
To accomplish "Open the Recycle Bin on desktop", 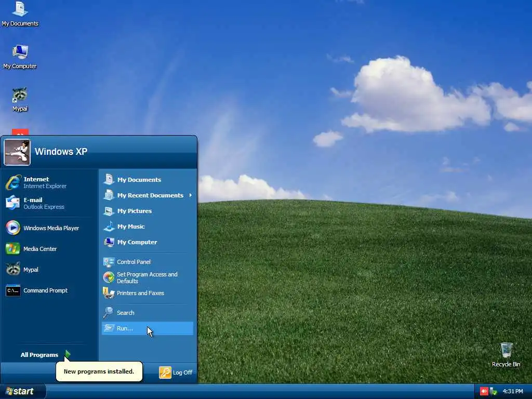I will pos(506,354).
